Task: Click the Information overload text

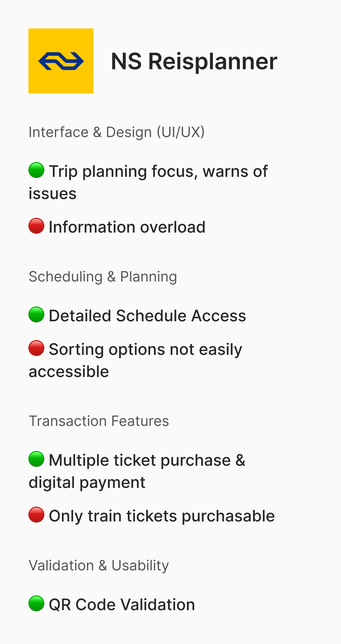Action: tap(127, 227)
